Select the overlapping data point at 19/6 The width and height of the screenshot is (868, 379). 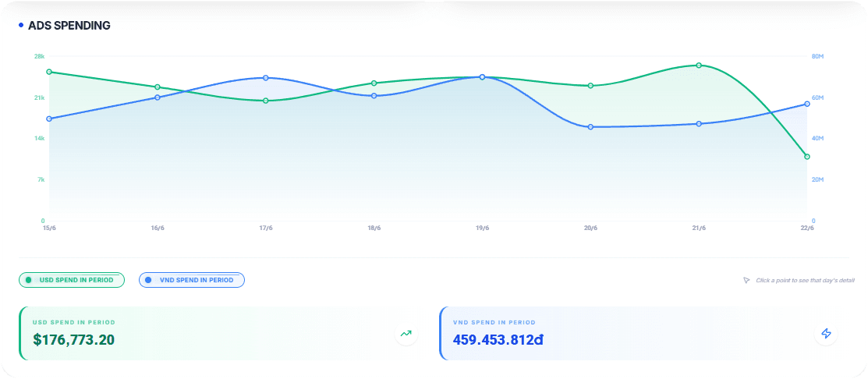point(482,77)
